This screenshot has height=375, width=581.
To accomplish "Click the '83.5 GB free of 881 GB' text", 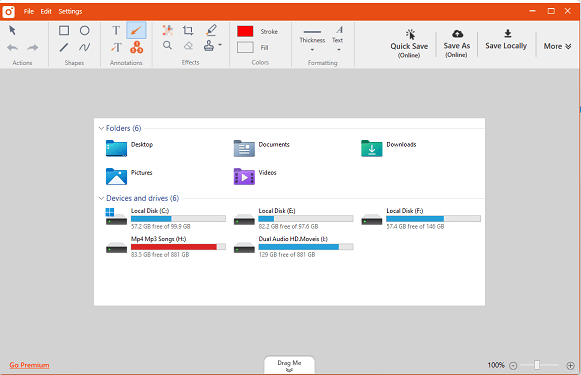I will coord(160,255).
